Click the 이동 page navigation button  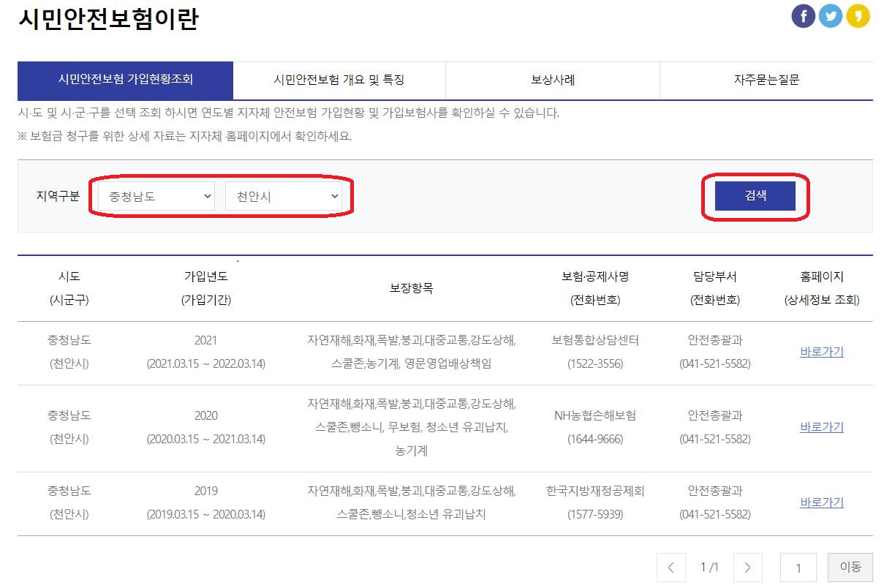[850, 567]
